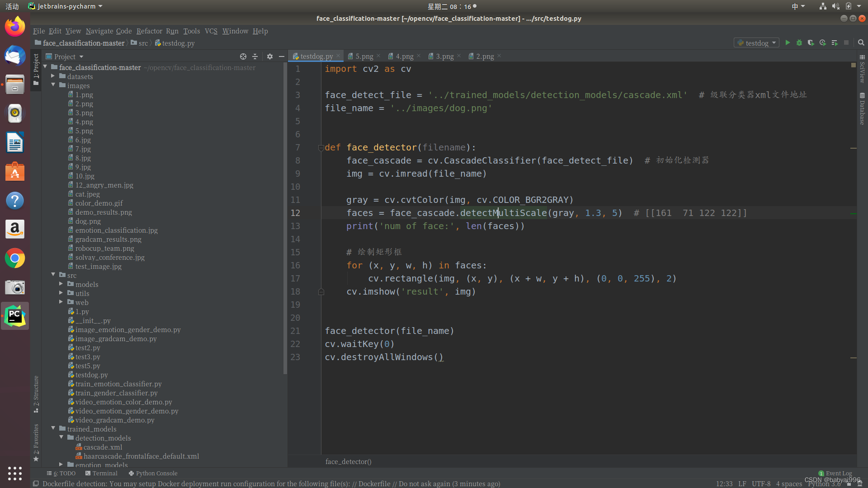Screen dimensions: 868x488
Task: Hide the Project tool window
Action: [x=282, y=56]
